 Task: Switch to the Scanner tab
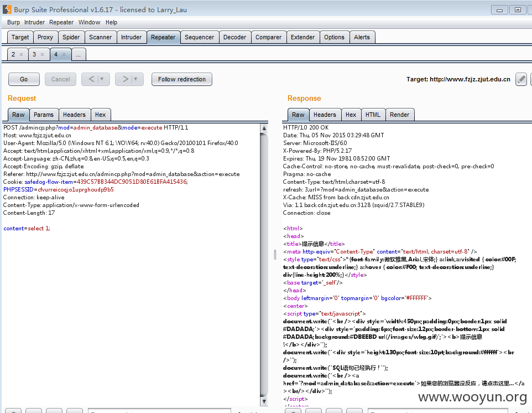pos(101,37)
